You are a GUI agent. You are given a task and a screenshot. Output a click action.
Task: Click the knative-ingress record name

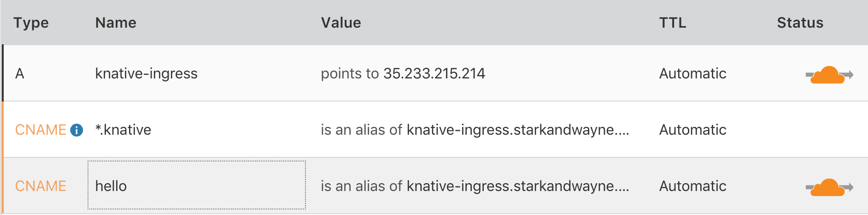146,73
